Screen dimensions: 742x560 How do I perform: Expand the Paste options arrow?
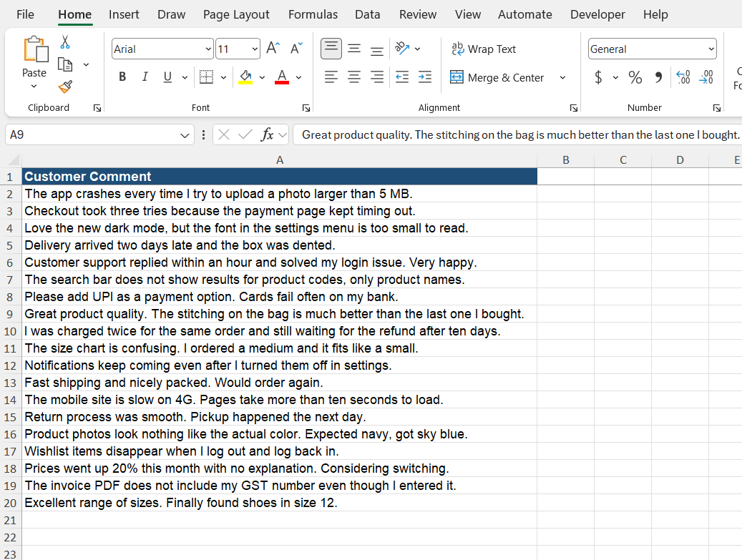[x=34, y=86]
